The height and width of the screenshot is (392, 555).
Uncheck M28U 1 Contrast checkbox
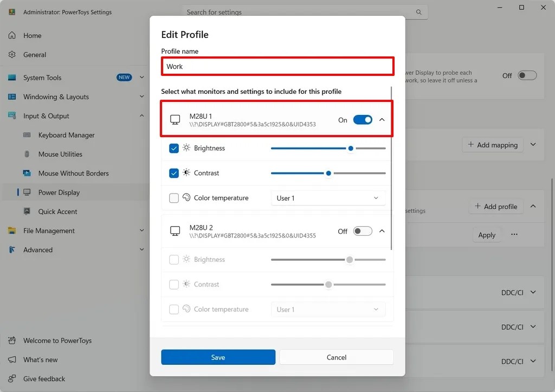(174, 173)
